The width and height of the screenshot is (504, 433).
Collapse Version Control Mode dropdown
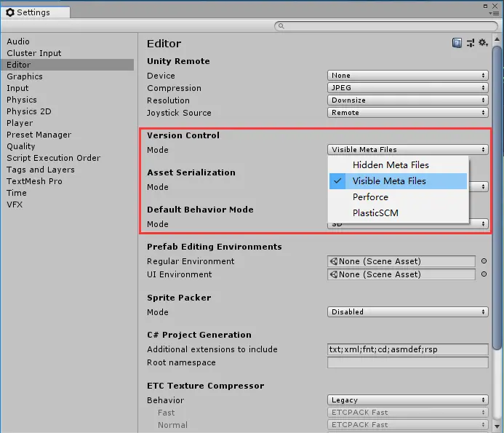(x=407, y=150)
